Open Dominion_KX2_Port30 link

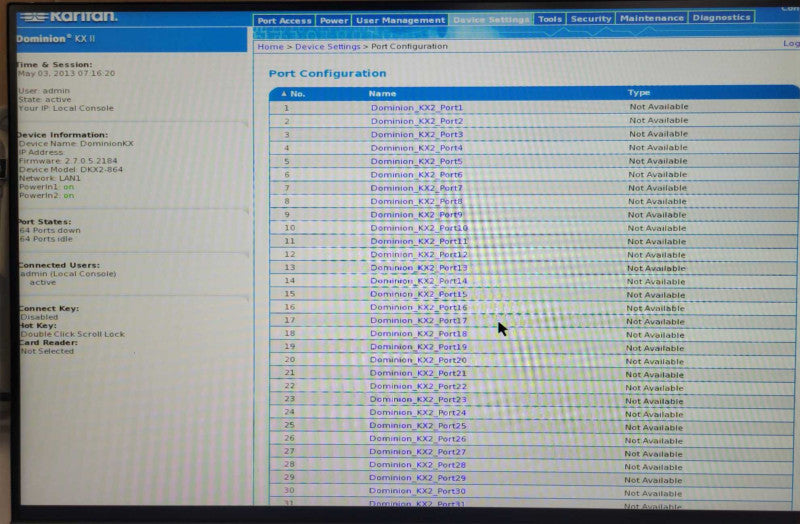[x=418, y=491]
